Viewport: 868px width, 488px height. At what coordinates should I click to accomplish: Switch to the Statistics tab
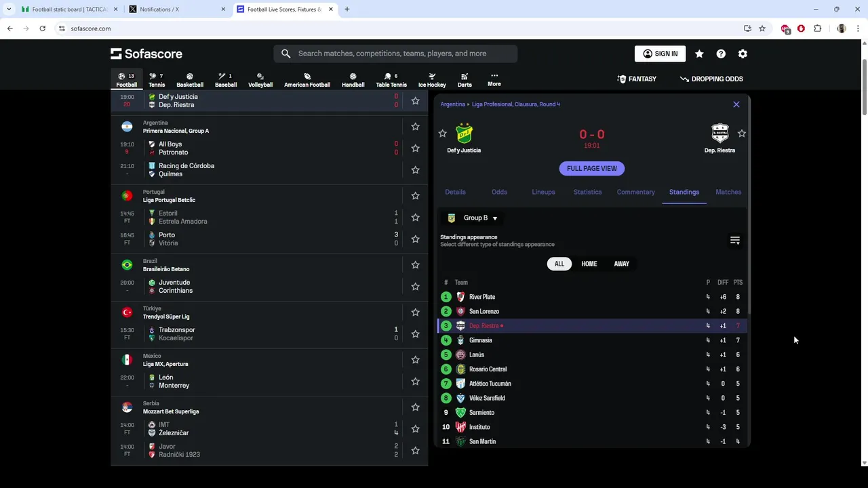[587, 192]
